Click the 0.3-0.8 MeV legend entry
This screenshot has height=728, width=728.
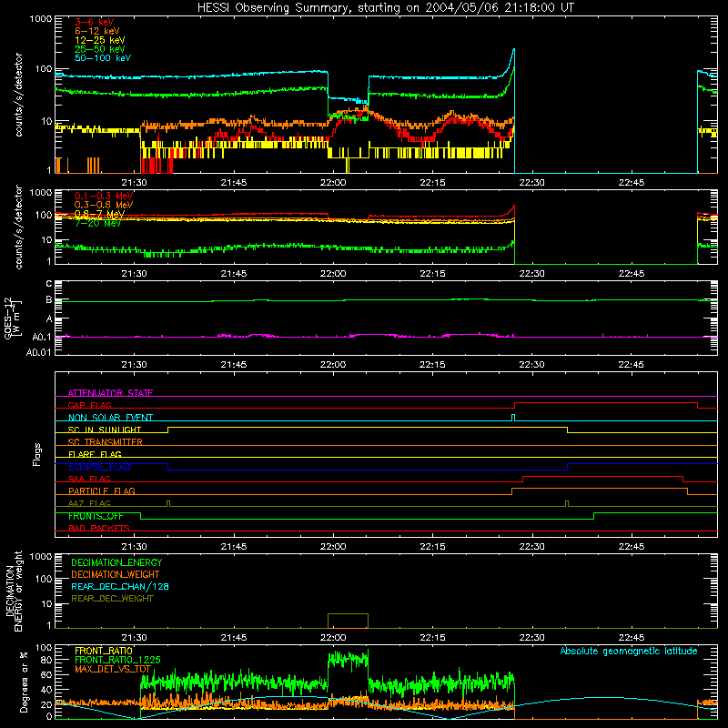click(104, 205)
